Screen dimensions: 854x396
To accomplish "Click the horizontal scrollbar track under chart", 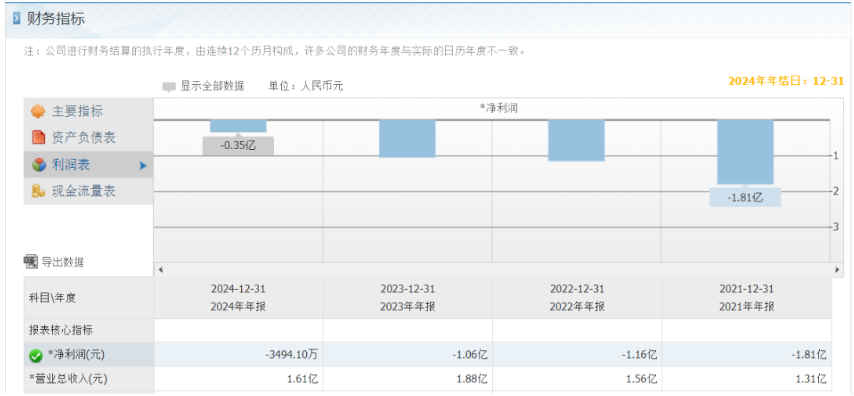I will [x=498, y=270].
